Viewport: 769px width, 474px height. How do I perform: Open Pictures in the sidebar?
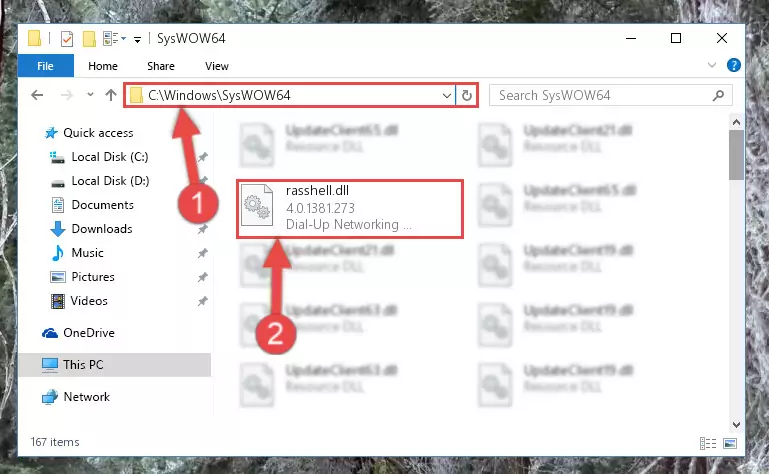[x=93, y=277]
